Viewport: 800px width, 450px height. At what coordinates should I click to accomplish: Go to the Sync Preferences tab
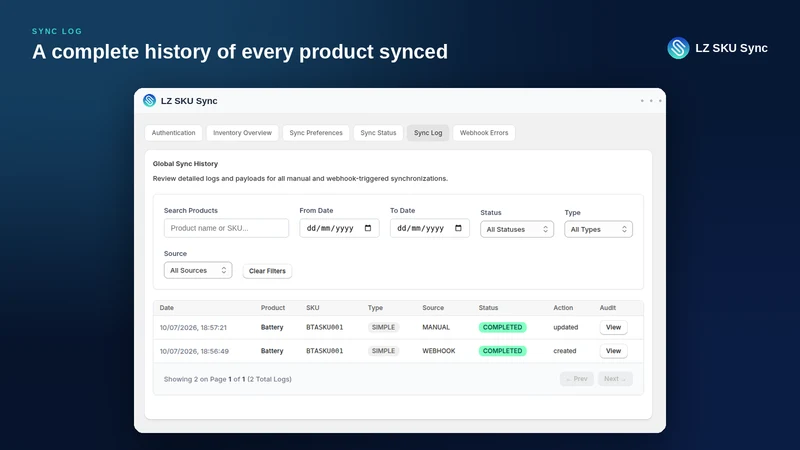coord(316,133)
